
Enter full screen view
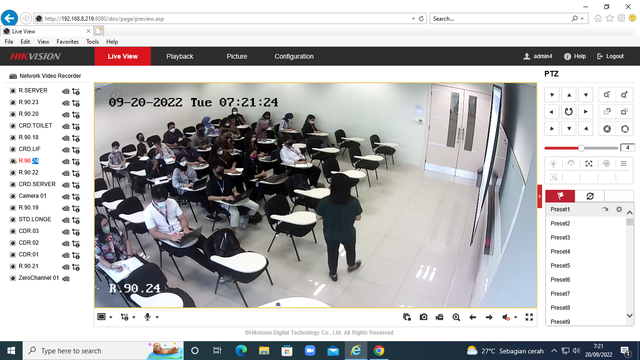[x=529, y=317]
